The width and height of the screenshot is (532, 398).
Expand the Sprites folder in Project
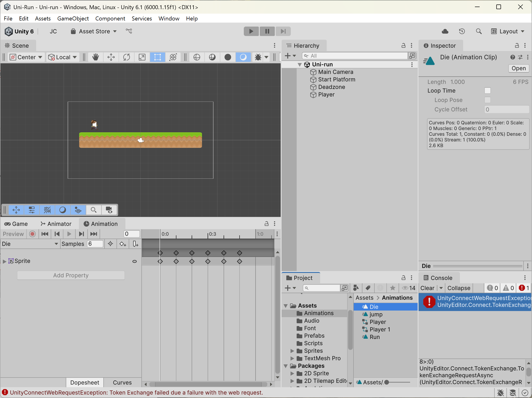(292, 351)
